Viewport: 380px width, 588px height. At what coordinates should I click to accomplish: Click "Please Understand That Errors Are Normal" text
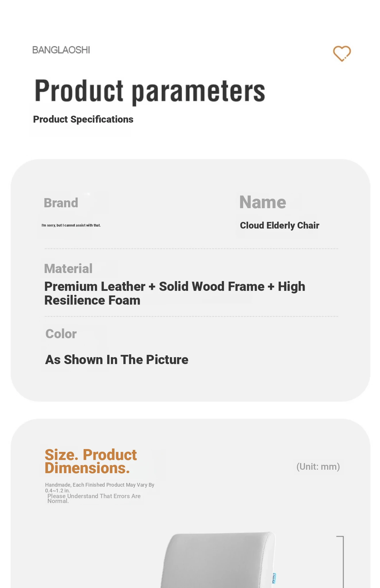click(94, 498)
